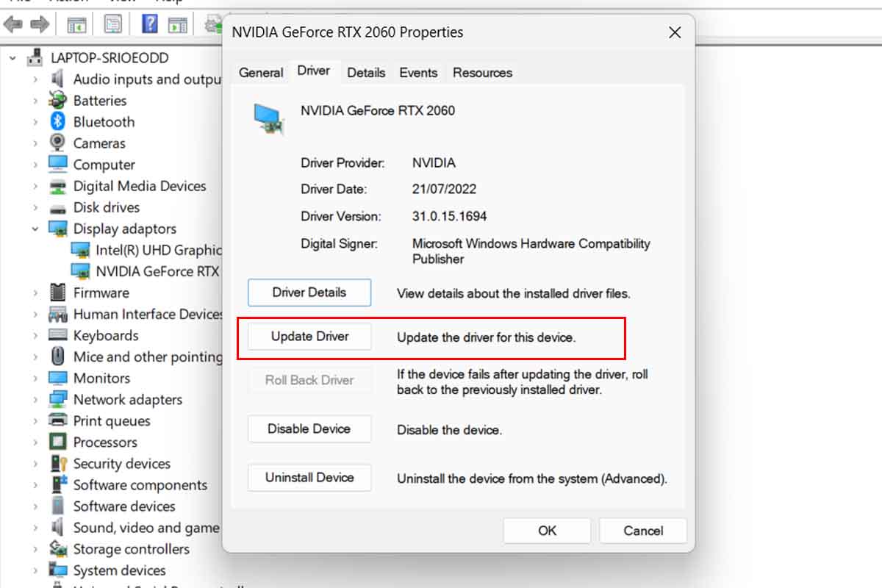Click the Update Driver button

309,337
